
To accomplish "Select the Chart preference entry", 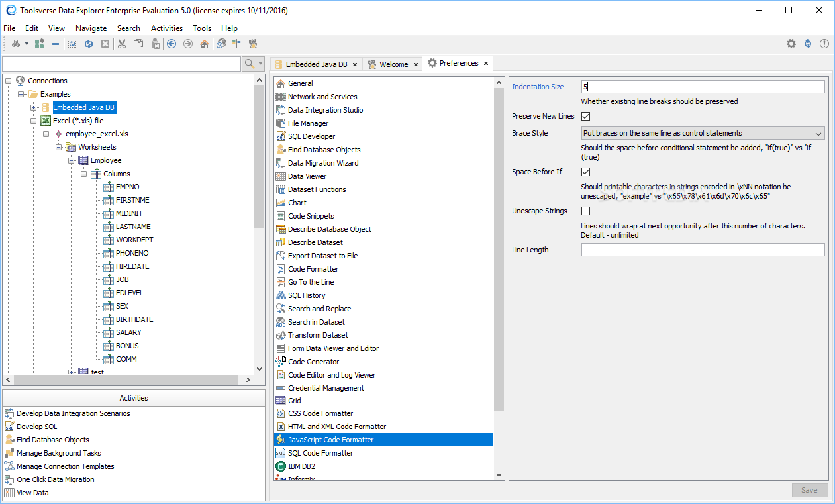I will click(x=297, y=203).
